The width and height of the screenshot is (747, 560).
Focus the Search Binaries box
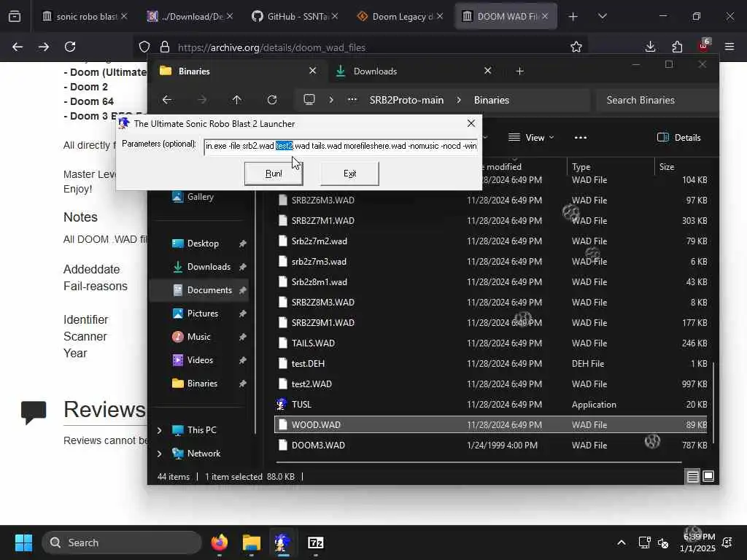(657, 100)
